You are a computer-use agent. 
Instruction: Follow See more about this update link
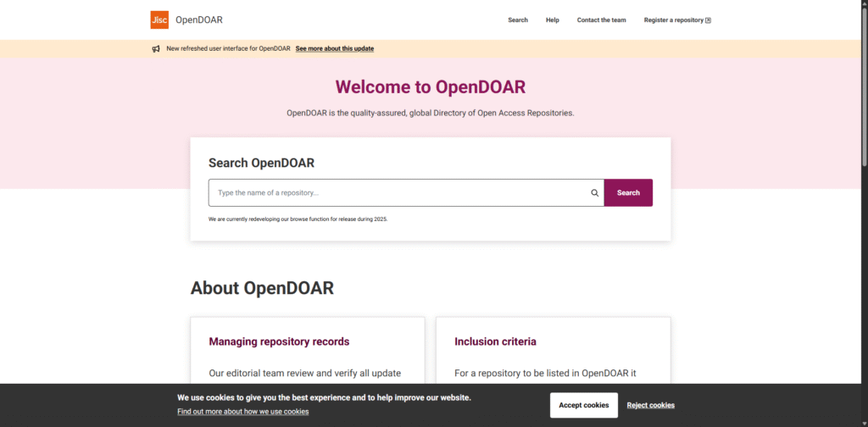tap(334, 48)
